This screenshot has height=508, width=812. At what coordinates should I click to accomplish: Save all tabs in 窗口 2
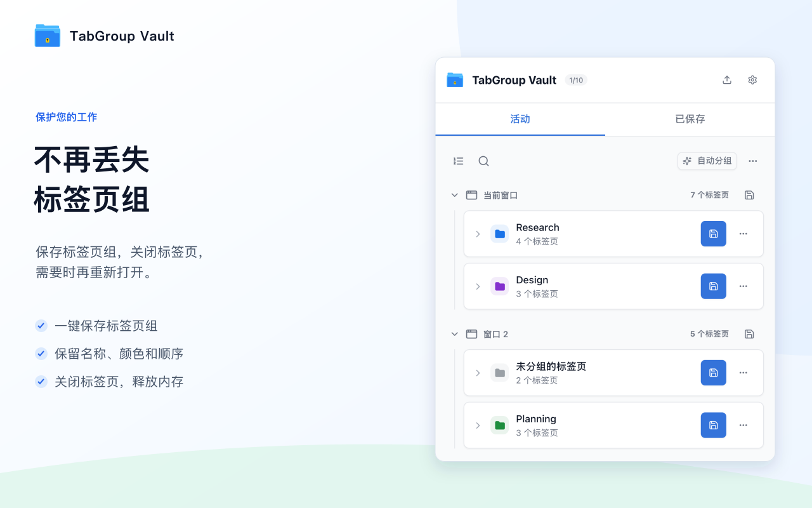(749, 334)
